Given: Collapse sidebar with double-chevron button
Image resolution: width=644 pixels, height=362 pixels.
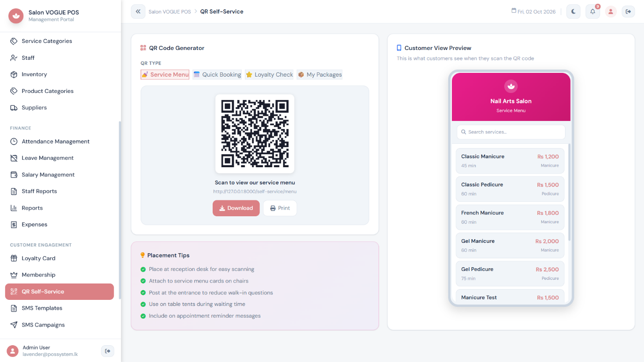Looking at the screenshot, I should click(138, 12).
